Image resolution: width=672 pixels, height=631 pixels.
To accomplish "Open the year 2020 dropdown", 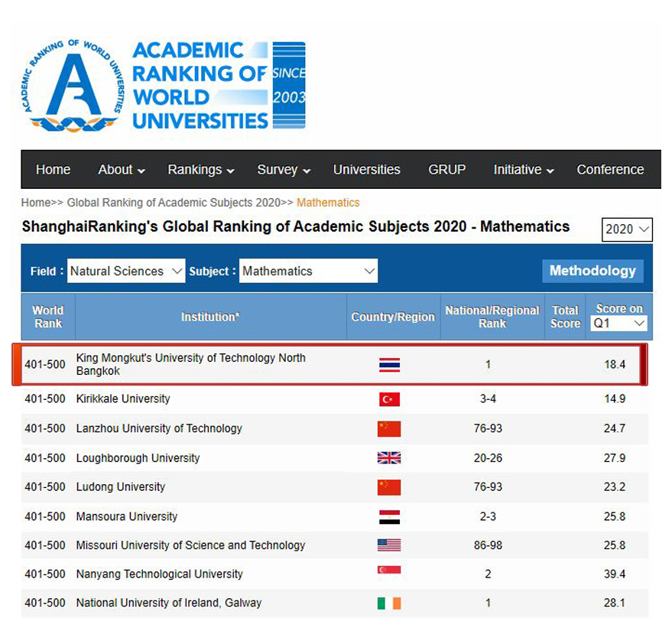I will 627,229.
